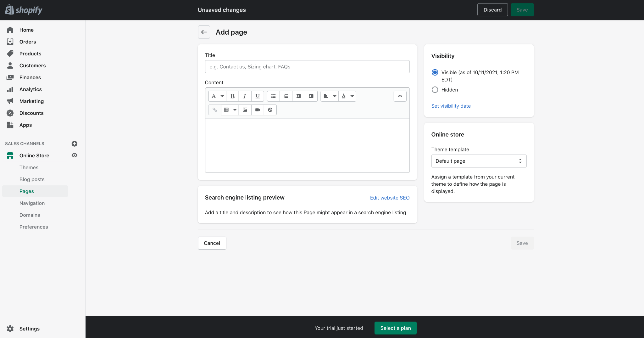Open Domains in sidebar
The image size is (644, 338).
pos(30,215)
